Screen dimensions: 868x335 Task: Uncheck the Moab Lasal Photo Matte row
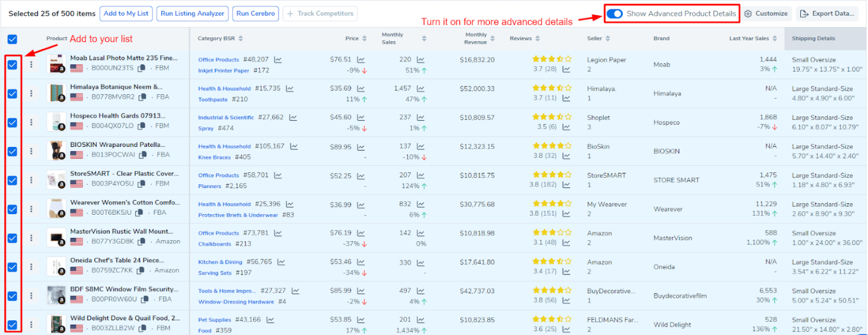(12, 64)
